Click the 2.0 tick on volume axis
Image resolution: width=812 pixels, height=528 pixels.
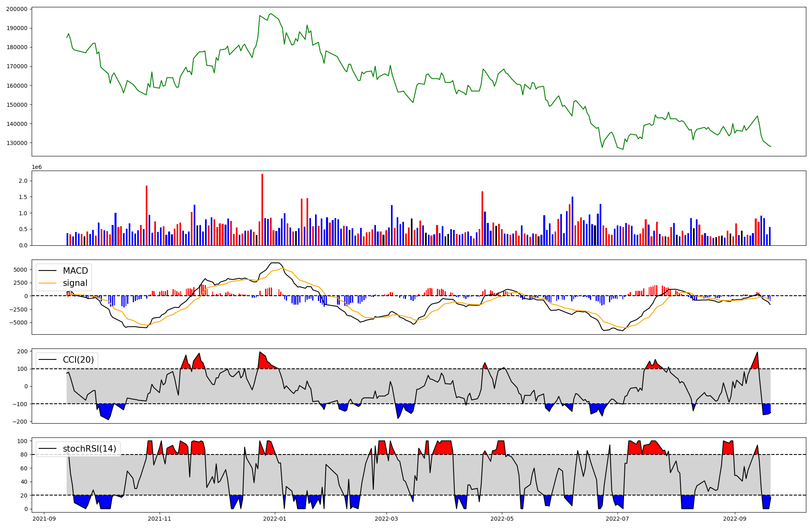click(23, 181)
